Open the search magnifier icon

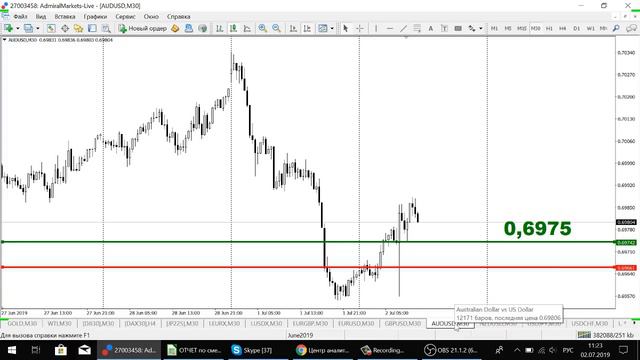point(616,28)
